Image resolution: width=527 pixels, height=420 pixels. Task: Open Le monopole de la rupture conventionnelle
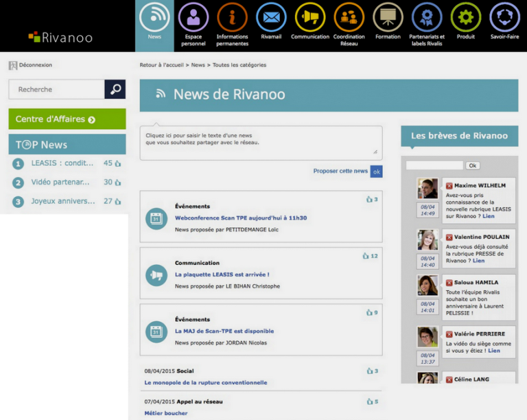206,383
